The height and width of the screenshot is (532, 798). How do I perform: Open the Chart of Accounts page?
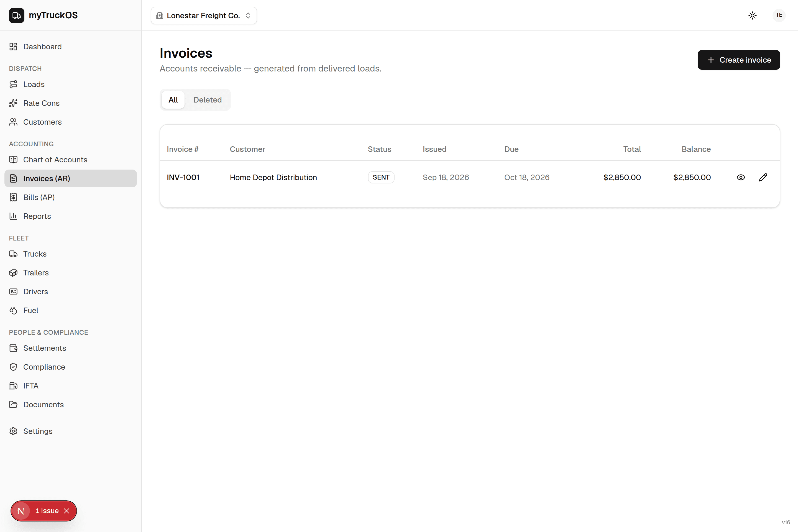pos(71,160)
